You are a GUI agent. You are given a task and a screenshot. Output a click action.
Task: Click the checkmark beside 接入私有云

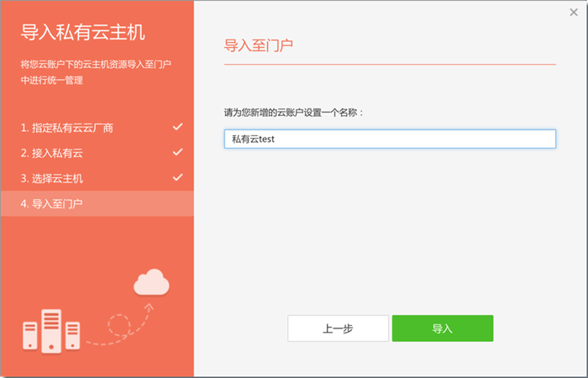coord(177,152)
